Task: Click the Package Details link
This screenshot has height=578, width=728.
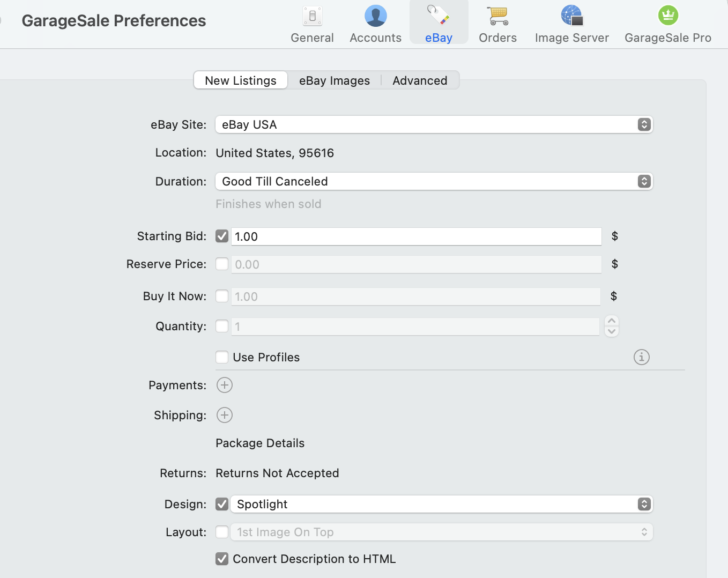Action: (260, 443)
